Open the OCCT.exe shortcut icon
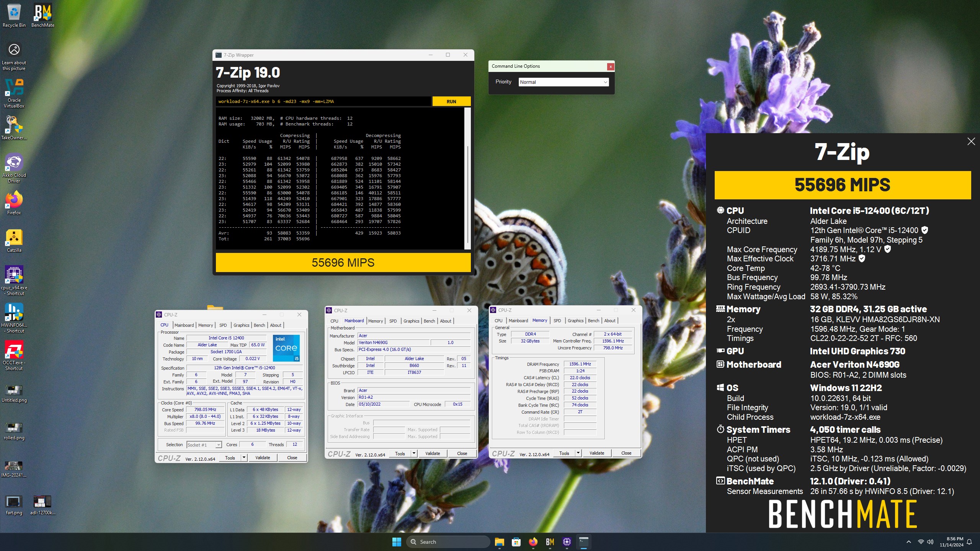This screenshot has height=551, width=980. click(14, 356)
